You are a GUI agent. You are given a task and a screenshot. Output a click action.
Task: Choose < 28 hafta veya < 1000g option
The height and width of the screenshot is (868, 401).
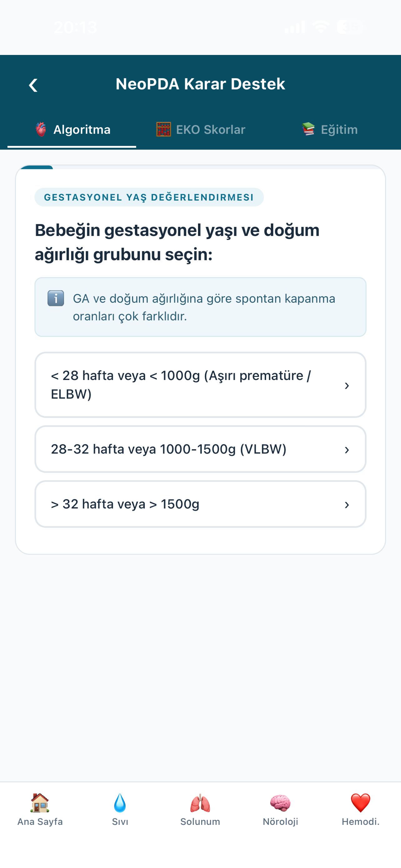[x=200, y=385]
